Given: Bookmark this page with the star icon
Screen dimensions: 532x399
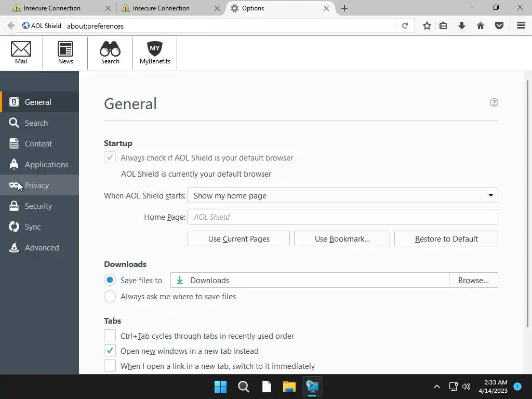Looking at the screenshot, I should point(427,26).
